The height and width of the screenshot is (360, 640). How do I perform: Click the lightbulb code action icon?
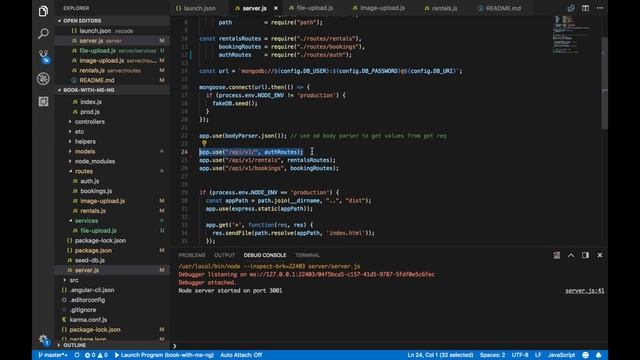click(204, 143)
